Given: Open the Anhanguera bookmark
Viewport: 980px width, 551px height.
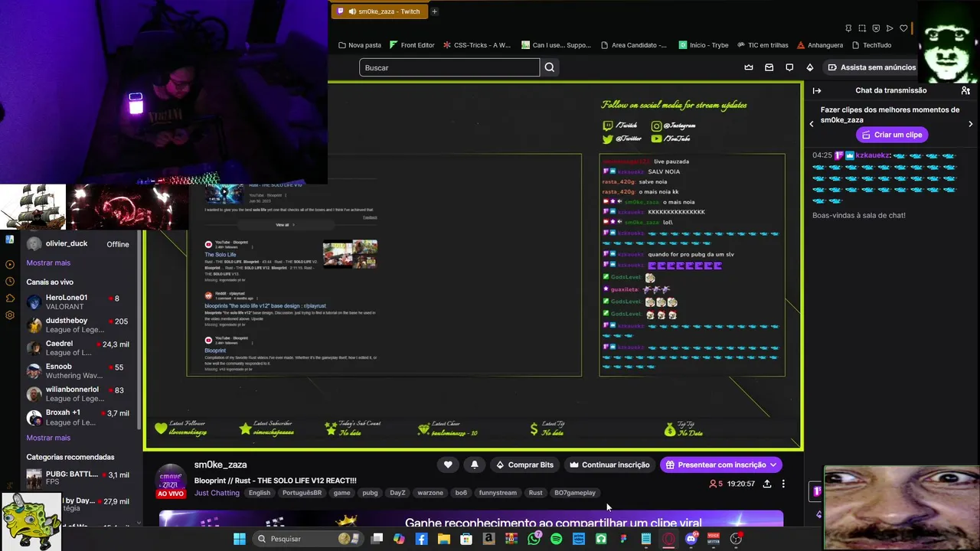Looking at the screenshot, I should [x=820, y=45].
